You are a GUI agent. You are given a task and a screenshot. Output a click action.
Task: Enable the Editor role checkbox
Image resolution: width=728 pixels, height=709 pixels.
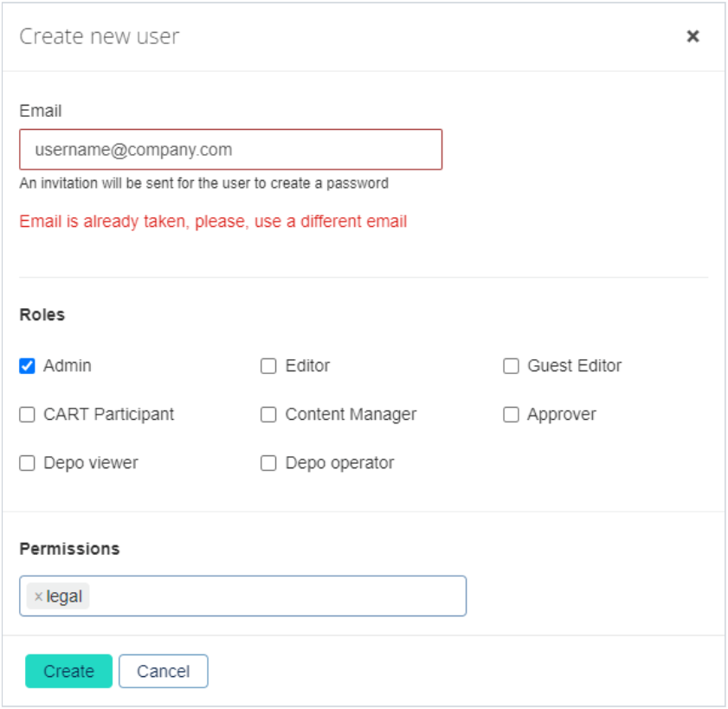click(268, 365)
